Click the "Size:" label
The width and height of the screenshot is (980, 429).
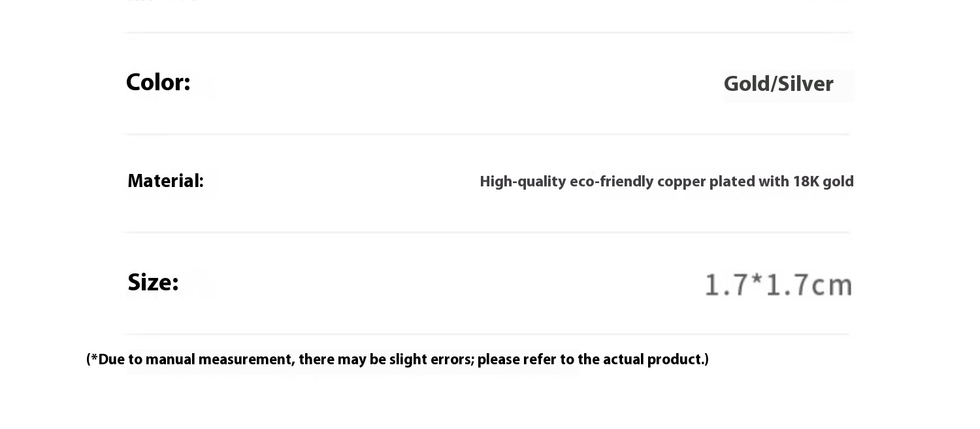coord(153,283)
